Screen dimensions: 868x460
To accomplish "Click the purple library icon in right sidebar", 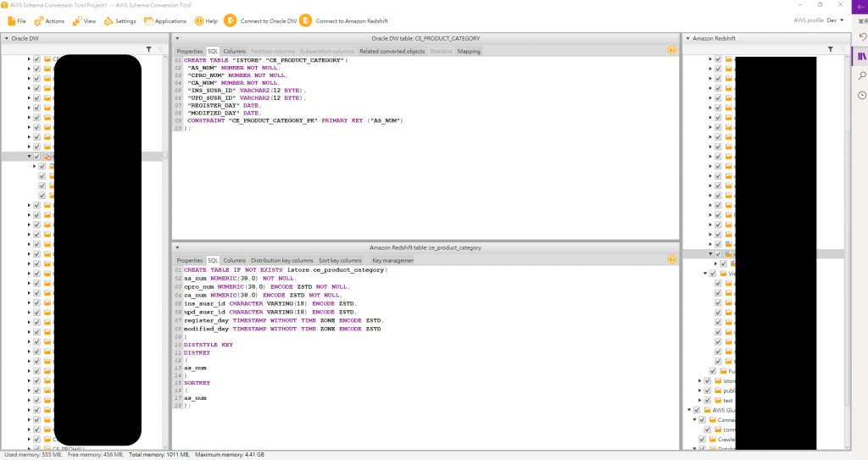I will 861,56.
